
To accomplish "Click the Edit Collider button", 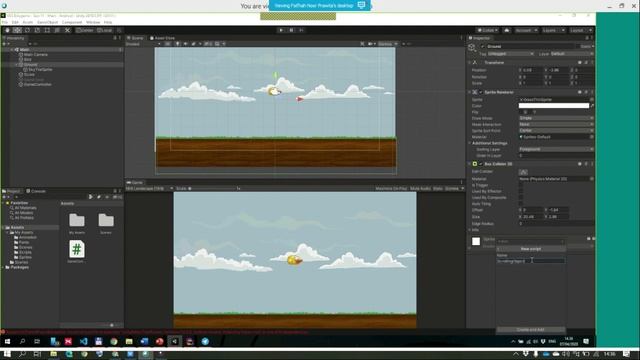I will pos(523,172).
